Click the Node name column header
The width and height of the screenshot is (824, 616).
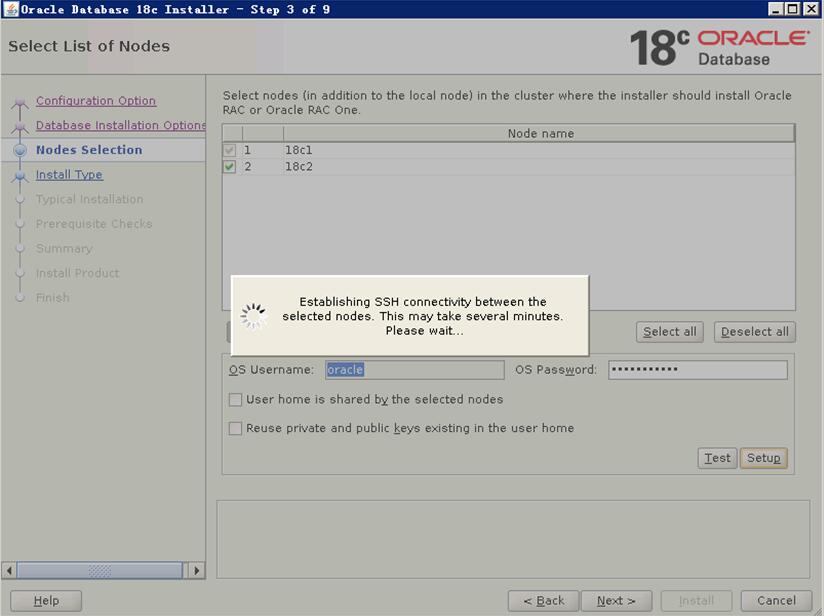[539, 134]
